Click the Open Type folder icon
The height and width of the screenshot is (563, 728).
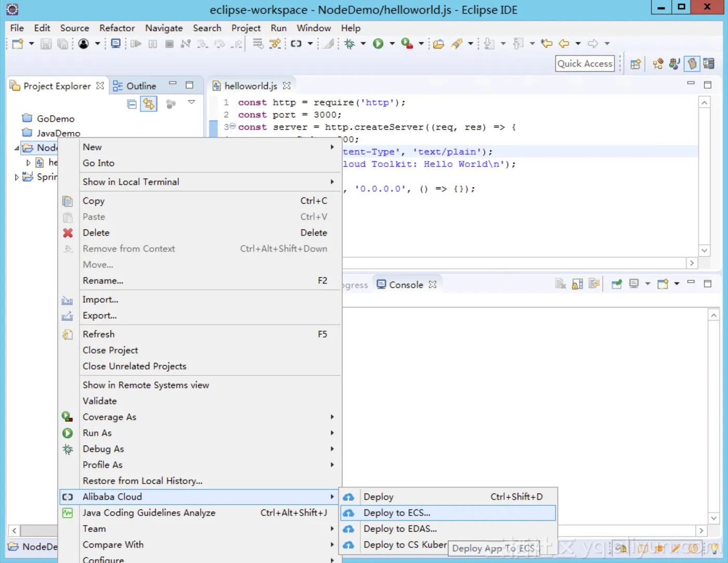438,44
